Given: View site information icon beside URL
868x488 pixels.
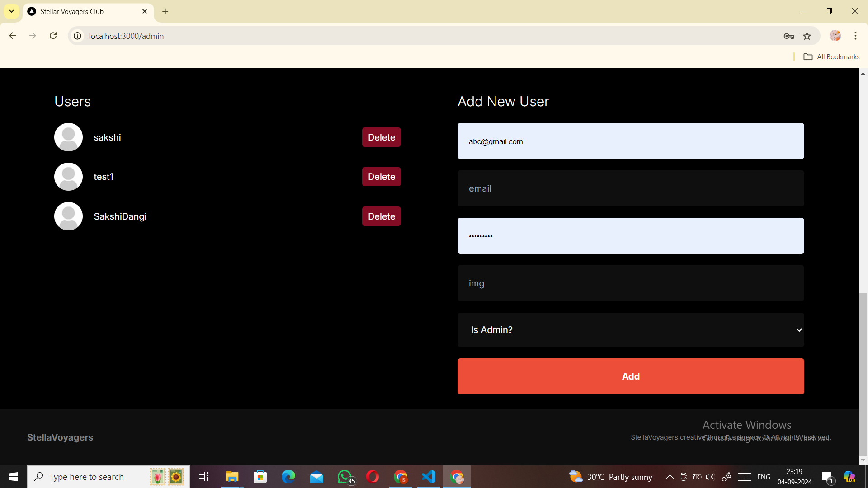Looking at the screenshot, I should click(x=78, y=36).
